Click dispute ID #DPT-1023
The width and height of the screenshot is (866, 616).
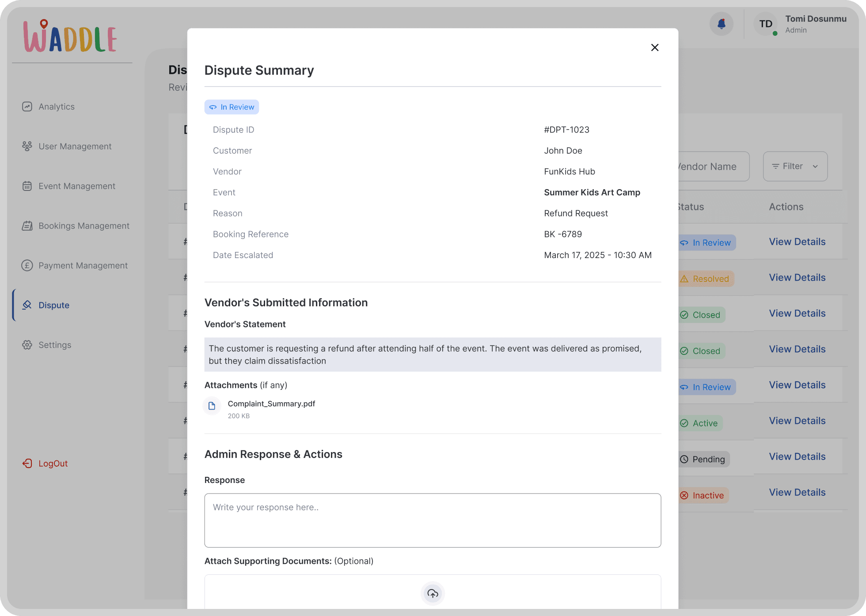(566, 129)
